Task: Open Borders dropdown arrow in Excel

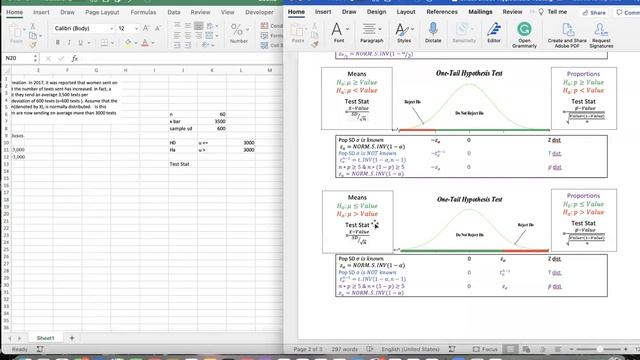Action: (112, 43)
